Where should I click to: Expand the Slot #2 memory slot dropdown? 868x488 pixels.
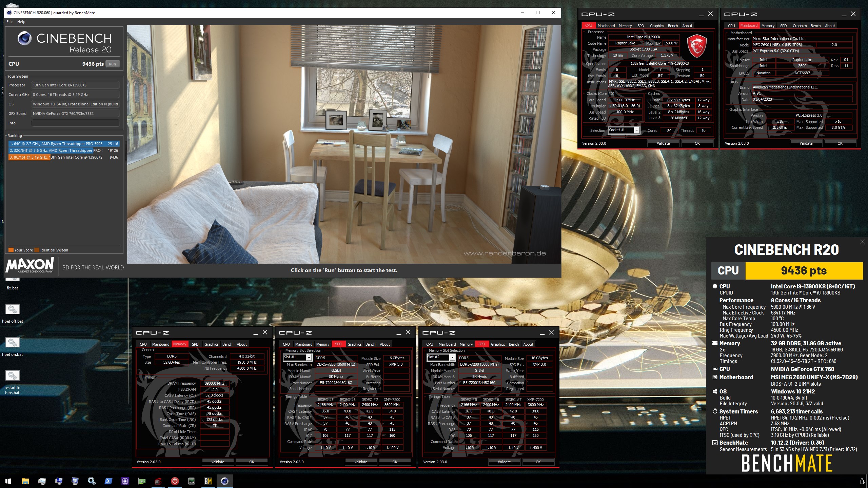click(452, 358)
